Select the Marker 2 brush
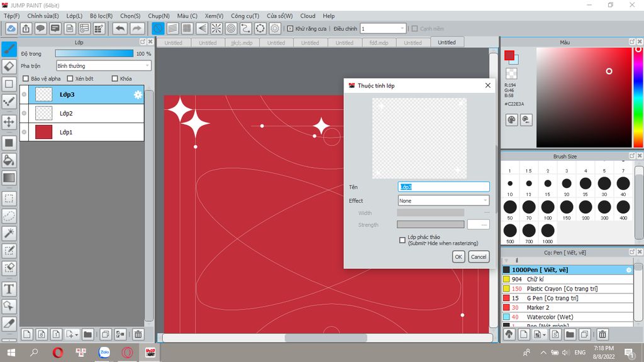 (567, 307)
